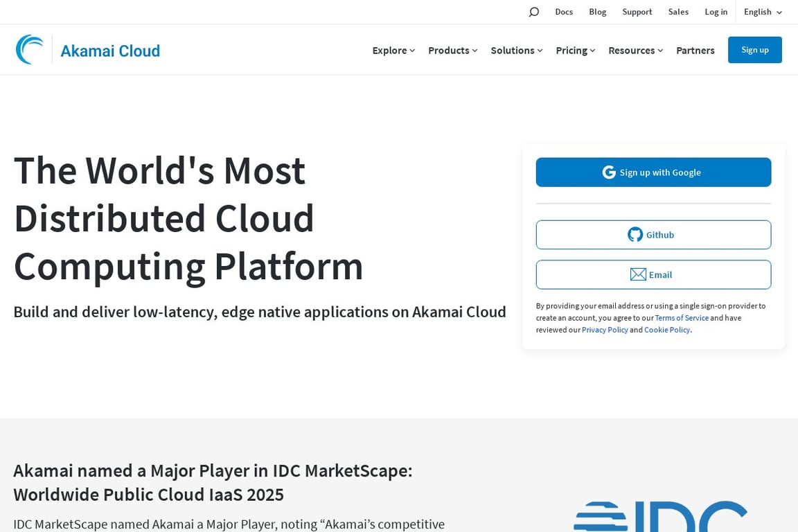This screenshot has height=532, width=798.
Task: Expand the Resources menu
Action: (x=636, y=51)
